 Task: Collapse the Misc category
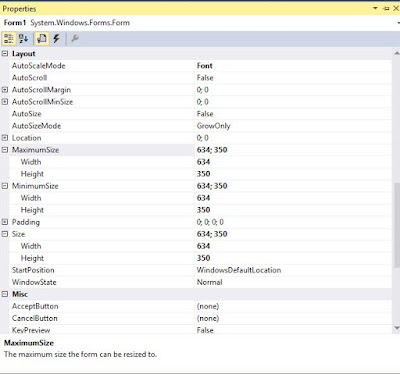tap(5, 294)
